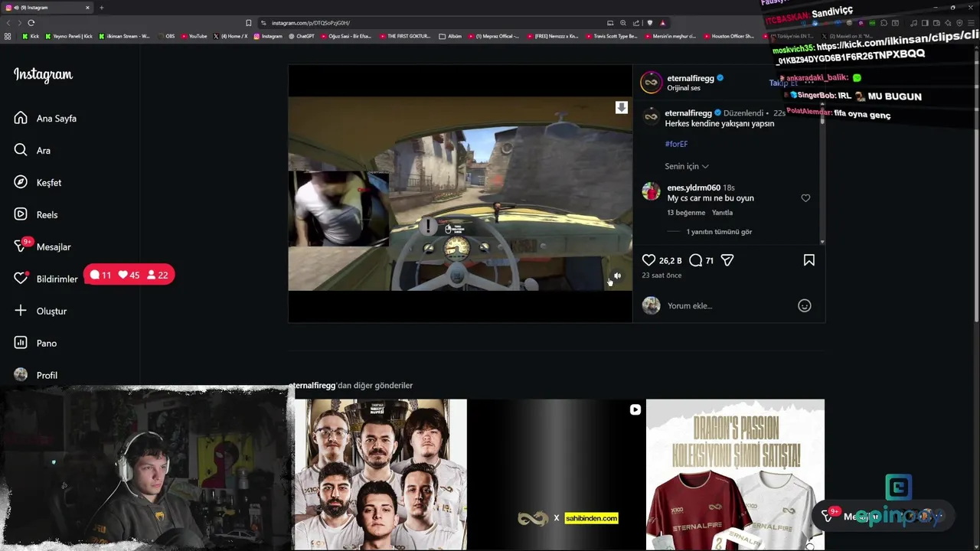Viewport: 980px width, 551px height.
Task: Open enes.yldrm060 commenter profile
Action: pos(693,187)
